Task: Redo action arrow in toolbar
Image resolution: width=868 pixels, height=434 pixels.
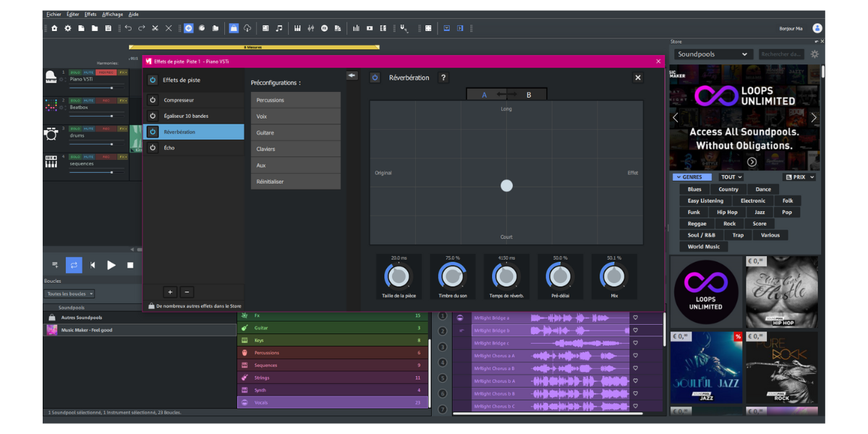Action: pyautogui.click(x=142, y=28)
